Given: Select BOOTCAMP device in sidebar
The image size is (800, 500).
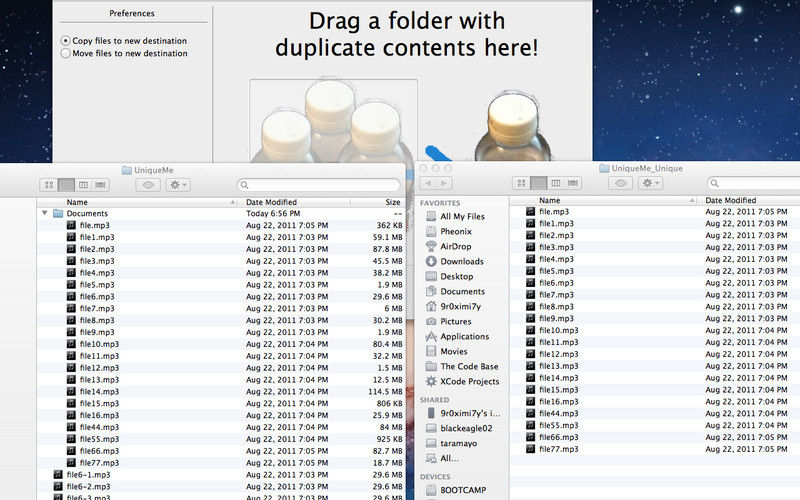Looking at the screenshot, I should (456, 490).
